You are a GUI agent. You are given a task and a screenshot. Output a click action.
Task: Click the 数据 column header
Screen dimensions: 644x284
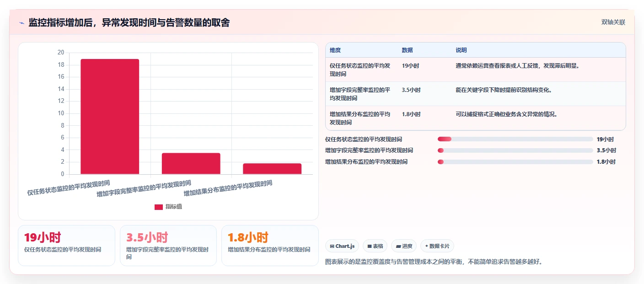click(x=407, y=50)
